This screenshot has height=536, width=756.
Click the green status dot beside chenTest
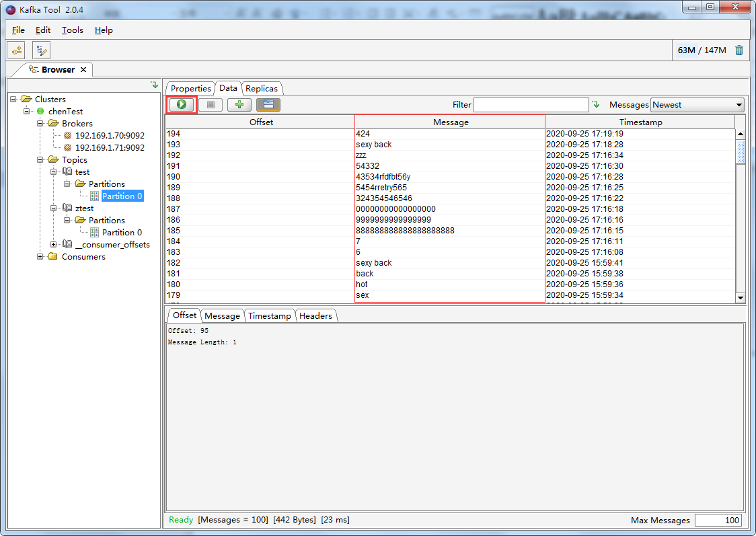tap(40, 112)
